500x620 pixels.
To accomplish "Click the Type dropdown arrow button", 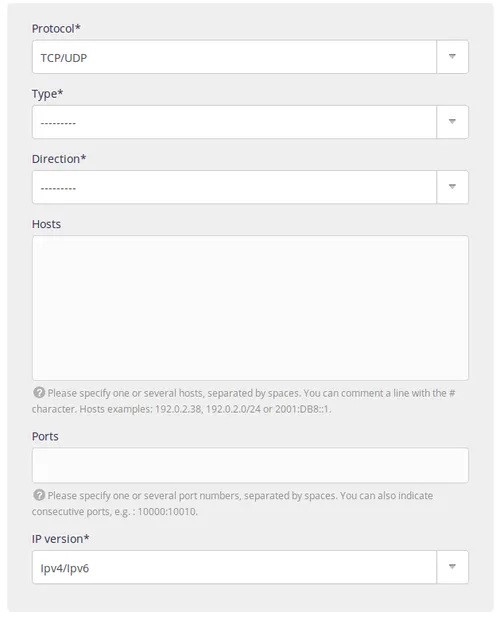I will pos(453,122).
